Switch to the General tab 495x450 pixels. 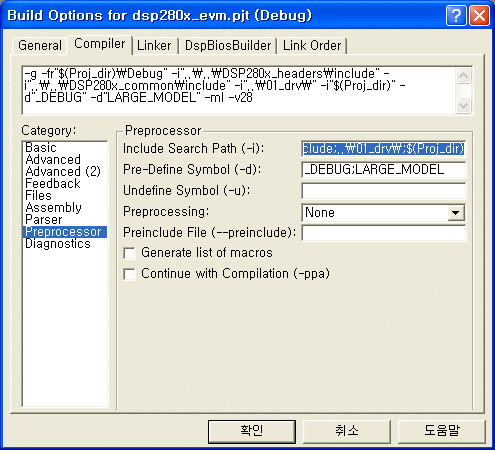pos(40,45)
